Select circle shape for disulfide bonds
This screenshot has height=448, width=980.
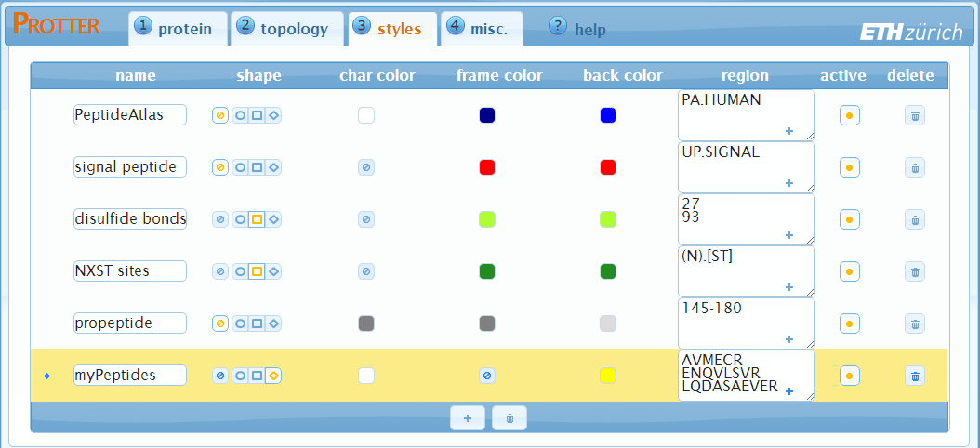(x=240, y=219)
